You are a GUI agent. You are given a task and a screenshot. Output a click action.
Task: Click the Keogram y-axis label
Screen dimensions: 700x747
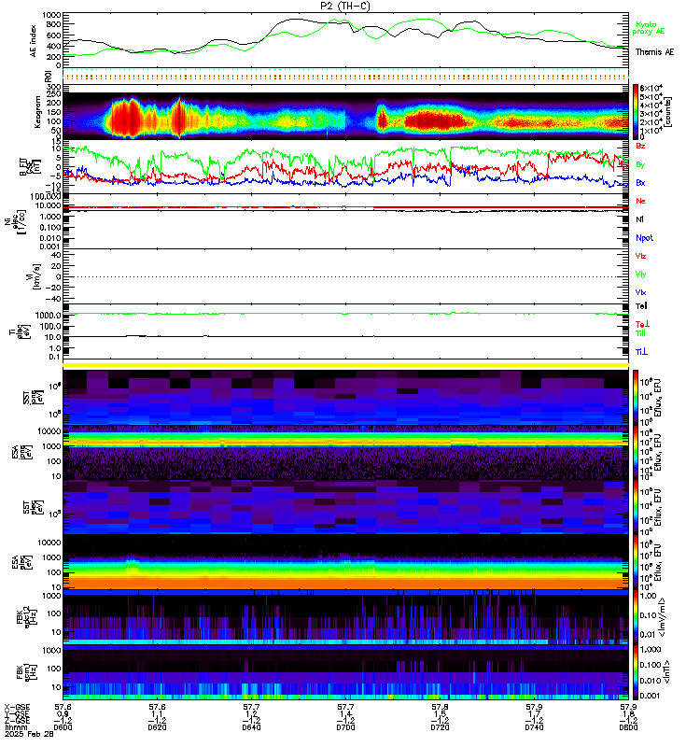[37, 112]
